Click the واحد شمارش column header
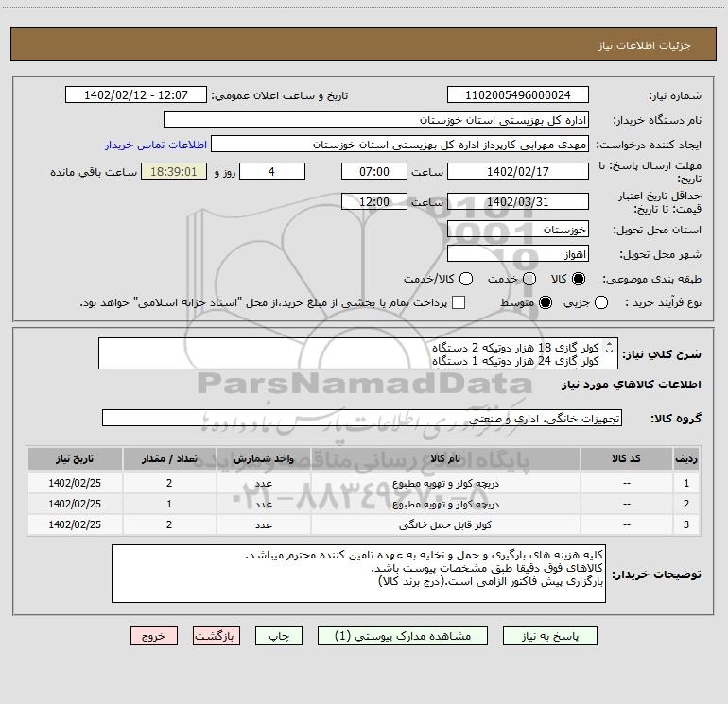Screen dimensions: 728x704 263,459
